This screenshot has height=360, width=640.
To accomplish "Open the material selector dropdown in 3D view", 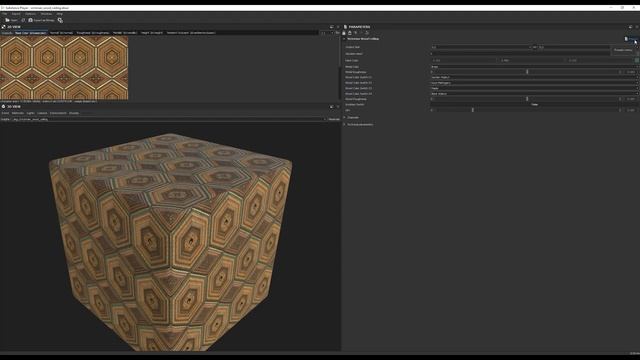I will [x=169, y=119].
